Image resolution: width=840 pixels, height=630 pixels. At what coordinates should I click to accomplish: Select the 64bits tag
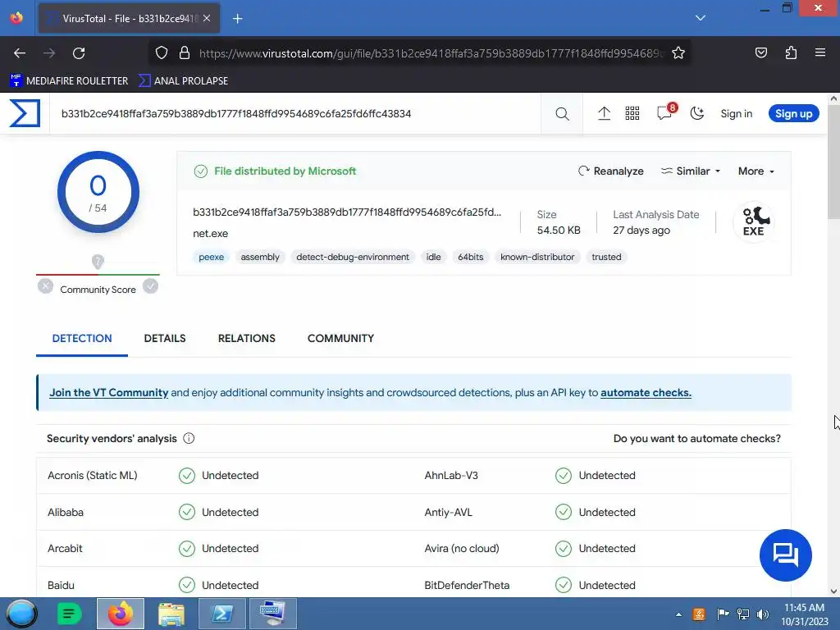click(x=470, y=257)
